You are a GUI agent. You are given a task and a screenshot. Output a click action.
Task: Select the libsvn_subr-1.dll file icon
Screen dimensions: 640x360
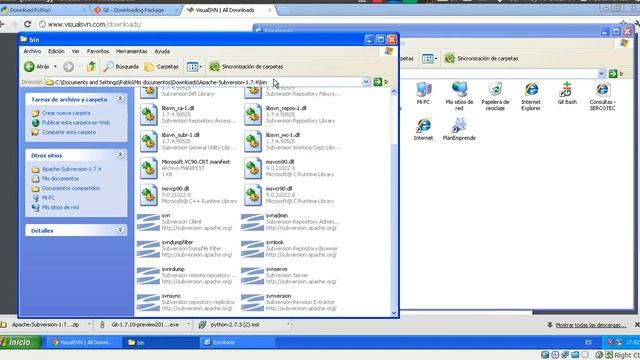click(149, 142)
